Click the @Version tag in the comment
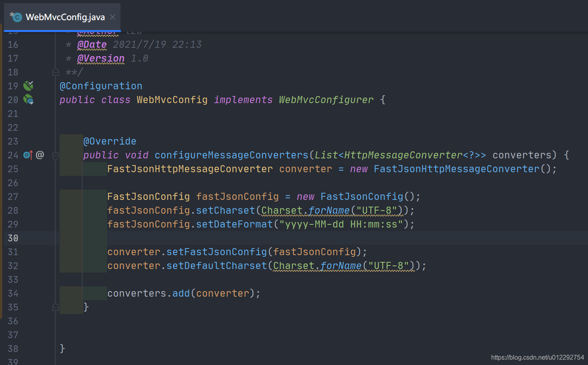Image resolution: width=588 pixels, height=365 pixels. tap(101, 58)
